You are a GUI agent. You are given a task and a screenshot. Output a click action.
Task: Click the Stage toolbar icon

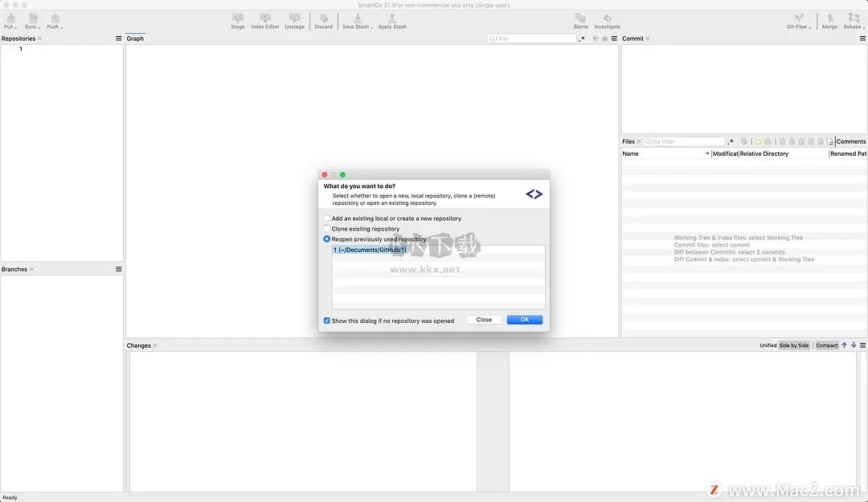[x=237, y=18]
